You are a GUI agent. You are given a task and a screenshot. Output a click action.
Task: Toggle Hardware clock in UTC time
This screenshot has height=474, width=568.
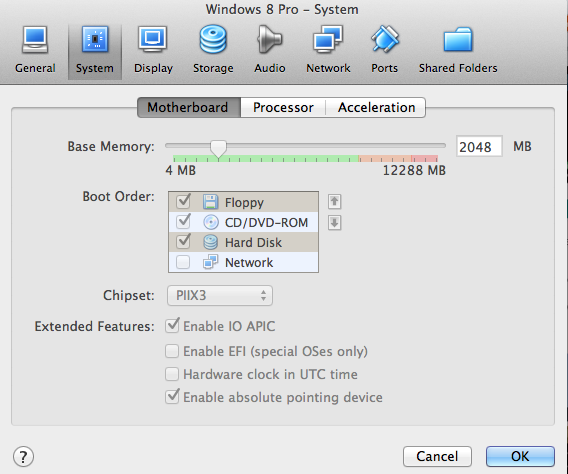pos(172,374)
